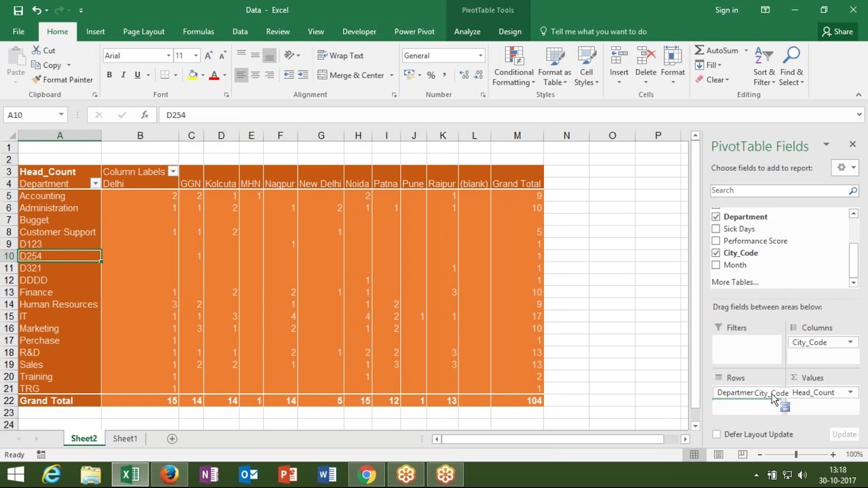Image resolution: width=868 pixels, height=488 pixels.
Task: Check the Month field checkbox
Action: click(x=715, y=265)
